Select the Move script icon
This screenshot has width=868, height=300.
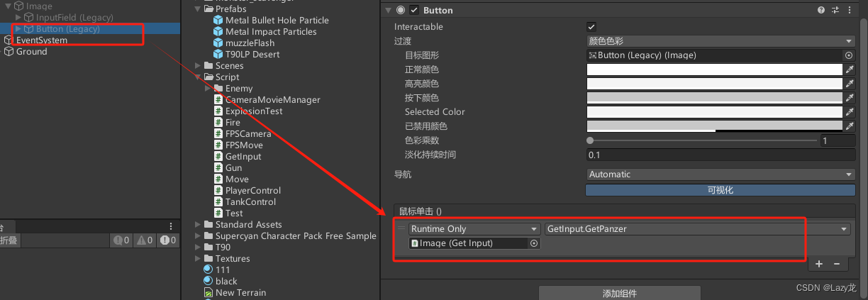[218, 179]
